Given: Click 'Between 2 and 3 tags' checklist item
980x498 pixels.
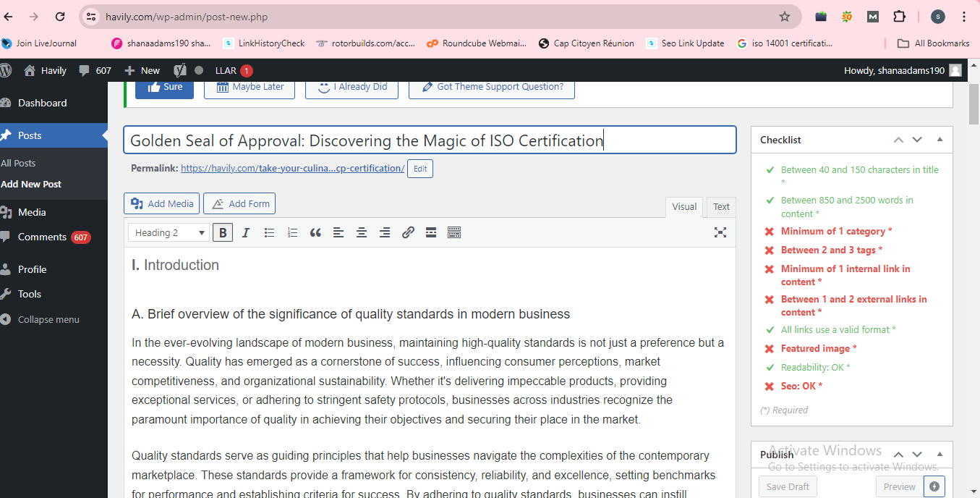Looking at the screenshot, I should [x=832, y=250].
